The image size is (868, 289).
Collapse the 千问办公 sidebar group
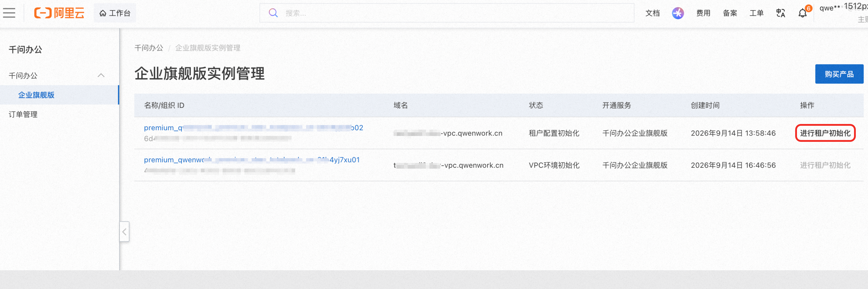coord(101,75)
